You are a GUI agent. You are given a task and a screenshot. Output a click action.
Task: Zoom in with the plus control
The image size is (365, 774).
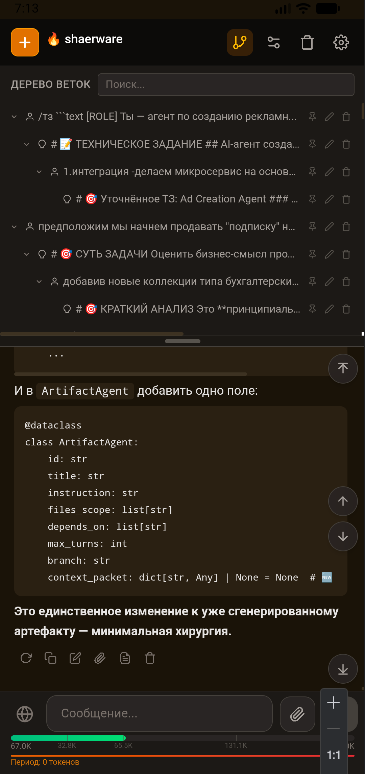coord(334,702)
